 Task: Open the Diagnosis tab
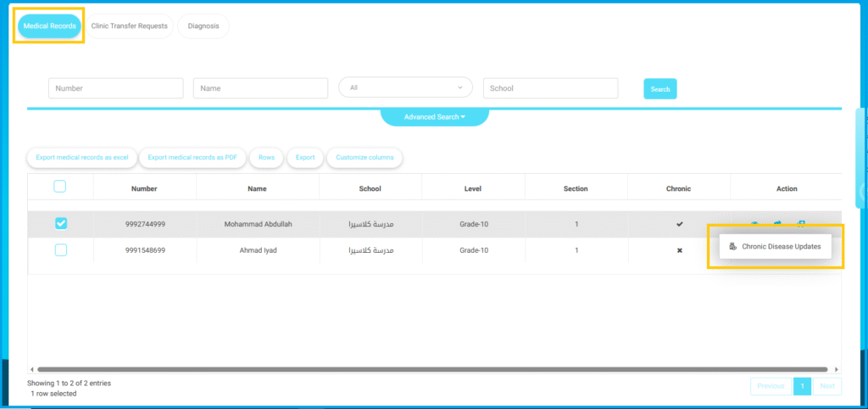pos(203,26)
